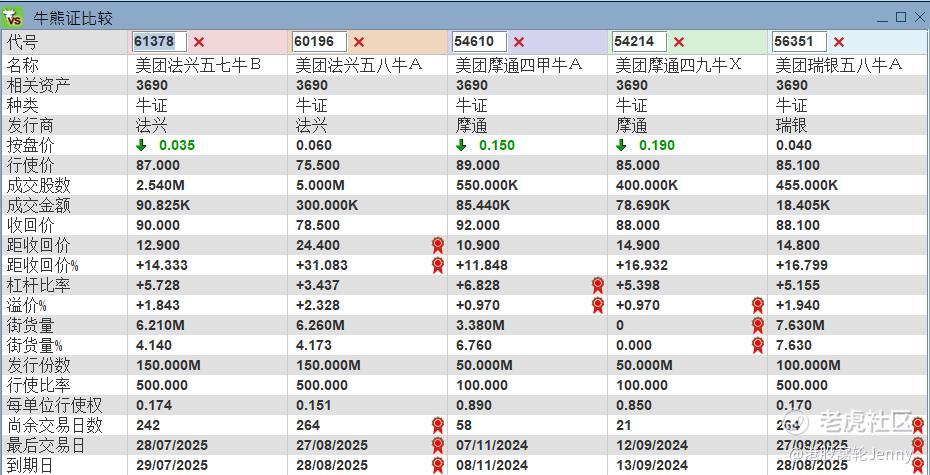Click the award badge beside 54610's +0.970 premium

click(x=598, y=305)
